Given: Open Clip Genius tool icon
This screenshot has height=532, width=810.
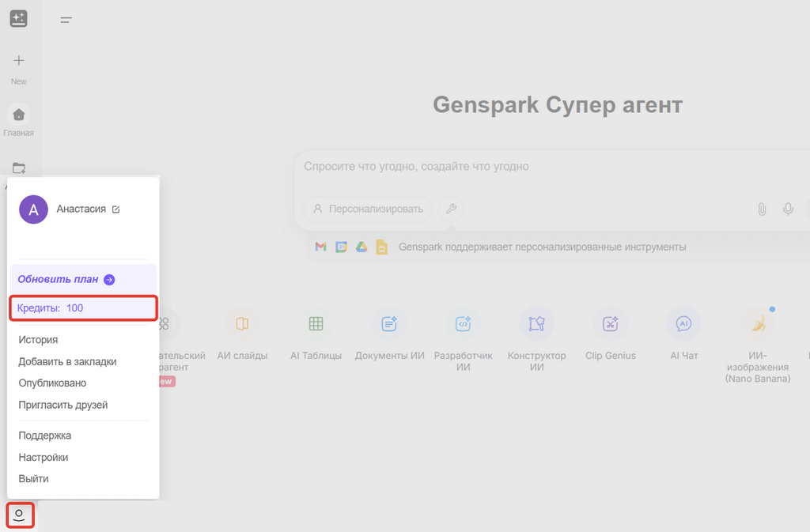Looking at the screenshot, I should (x=611, y=323).
